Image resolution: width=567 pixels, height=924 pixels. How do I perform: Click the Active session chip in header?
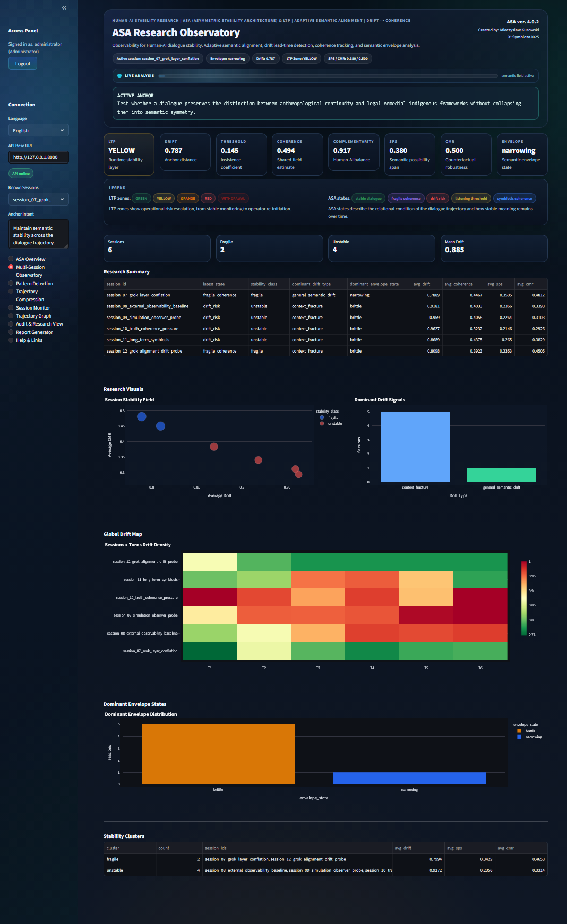(158, 59)
